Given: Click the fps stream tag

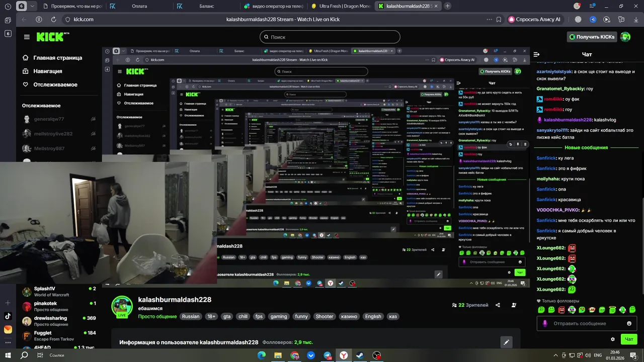Looking at the screenshot, I should tap(259, 317).
